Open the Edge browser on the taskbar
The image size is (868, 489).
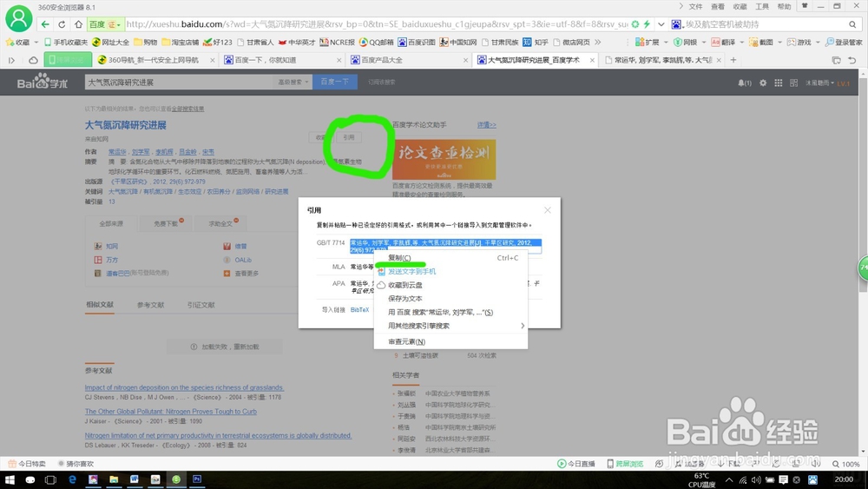point(72,479)
